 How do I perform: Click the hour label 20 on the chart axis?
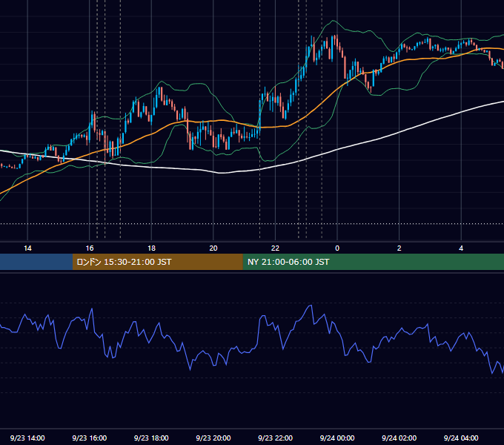click(213, 248)
